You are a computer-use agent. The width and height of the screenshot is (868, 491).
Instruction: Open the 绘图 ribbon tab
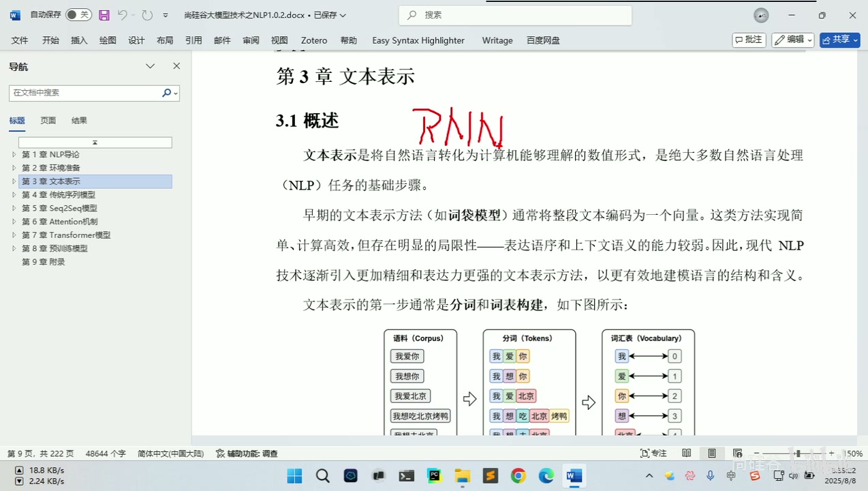(x=108, y=40)
